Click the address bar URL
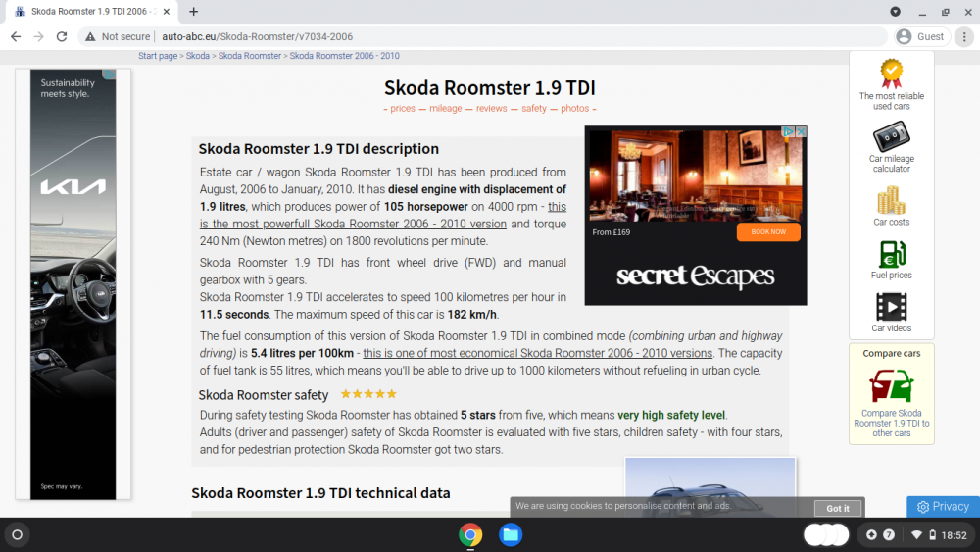Viewport: 980px width, 552px height. pos(257,37)
